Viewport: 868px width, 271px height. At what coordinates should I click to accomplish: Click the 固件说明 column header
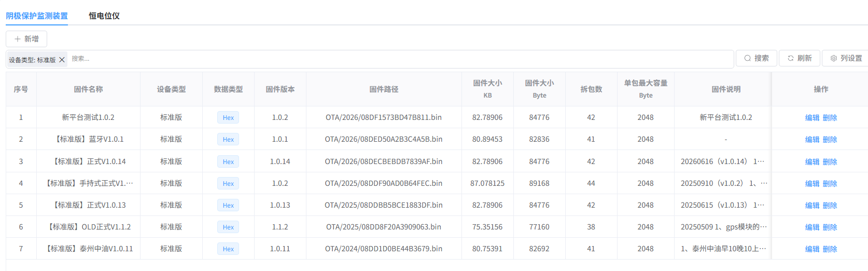(x=726, y=89)
